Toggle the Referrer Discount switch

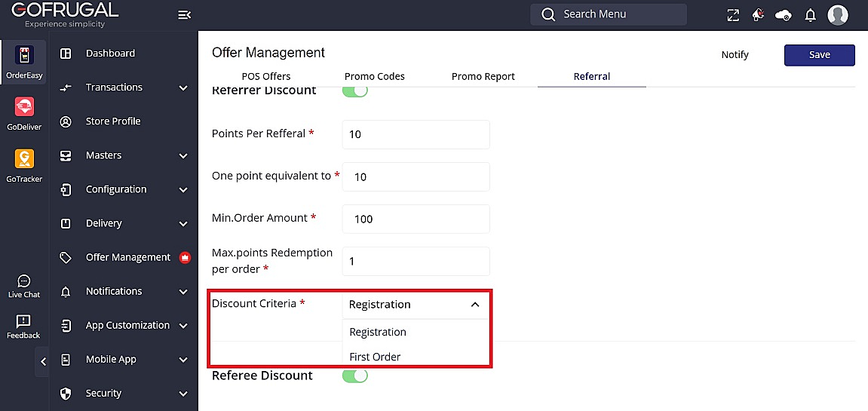tap(355, 90)
